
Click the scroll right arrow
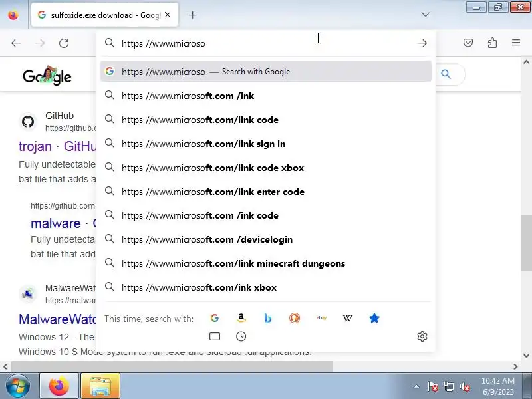click(x=515, y=366)
